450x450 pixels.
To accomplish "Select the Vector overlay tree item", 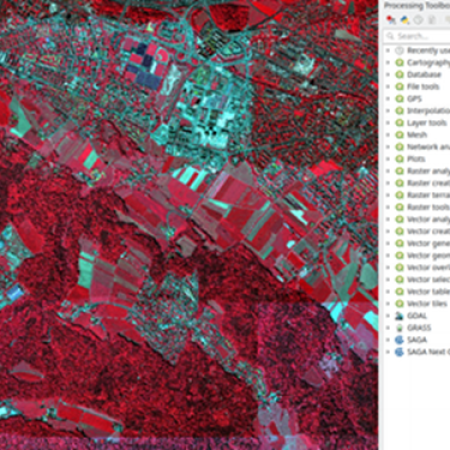I will coord(428,267).
